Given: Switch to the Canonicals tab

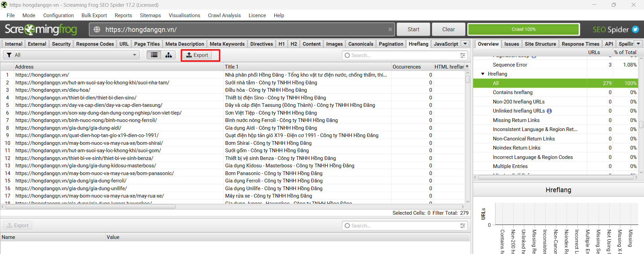Looking at the screenshot, I should 361,44.
